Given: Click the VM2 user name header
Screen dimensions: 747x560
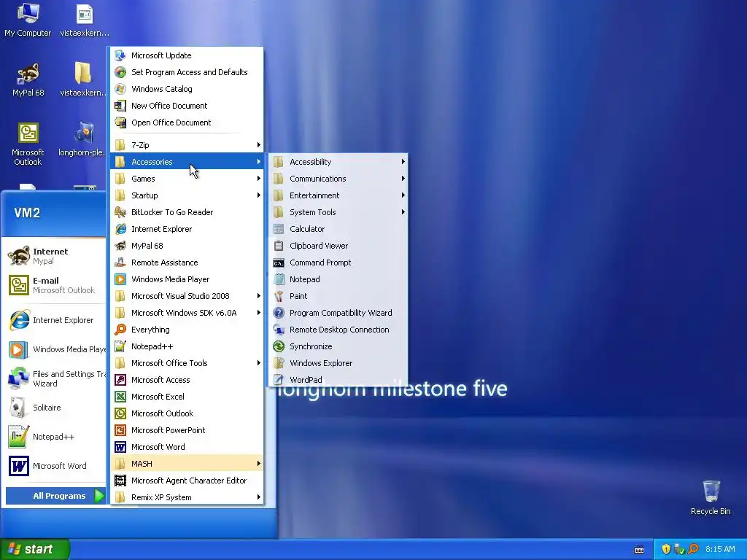Looking at the screenshot, I should click(27, 212).
